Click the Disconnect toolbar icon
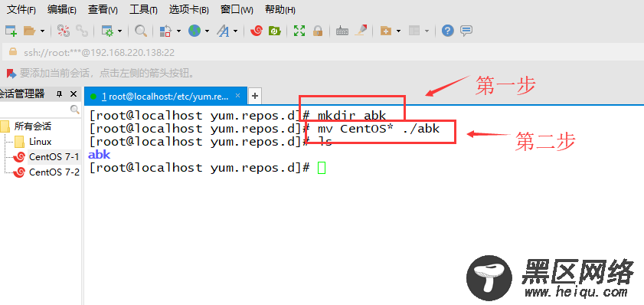This screenshot has height=305, width=644. click(64, 31)
